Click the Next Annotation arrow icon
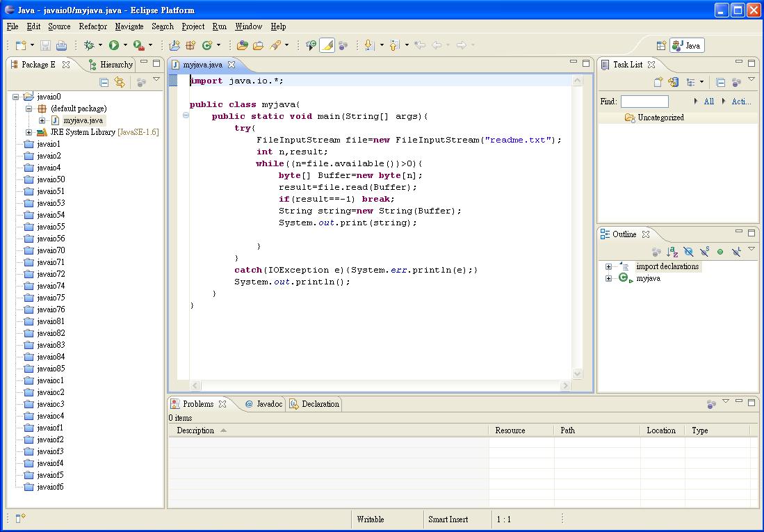The height and width of the screenshot is (532, 764). 369,45
